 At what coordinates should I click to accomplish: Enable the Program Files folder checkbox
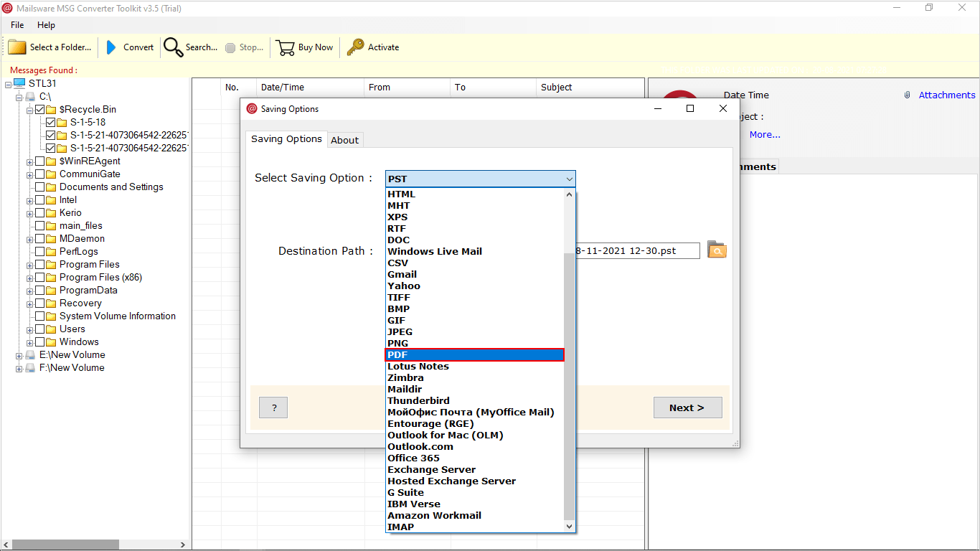pyautogui.click(x=39, y=264)
